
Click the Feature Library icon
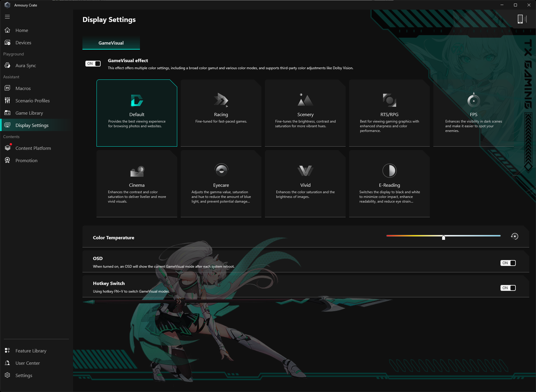[x=7, y=351]
